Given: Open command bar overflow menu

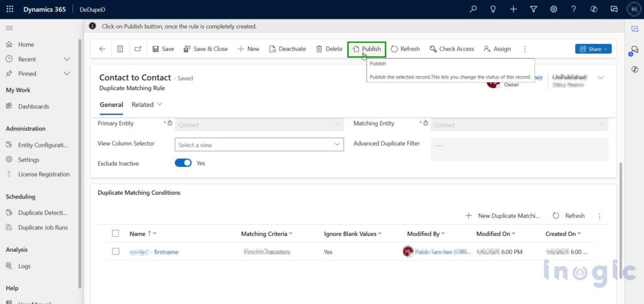Looking at the screenshot, I should pos(525,49).
